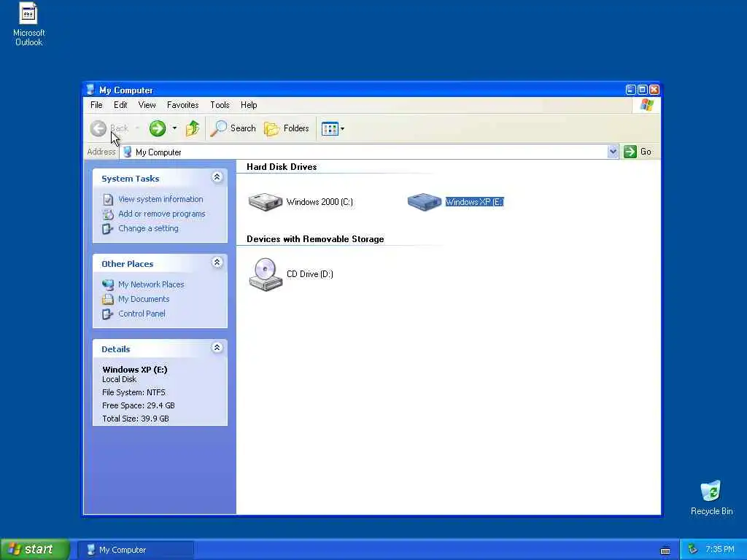Screen dimensions: 747x560
Task: Open the File menu
Action: click(x=96, y=105)
